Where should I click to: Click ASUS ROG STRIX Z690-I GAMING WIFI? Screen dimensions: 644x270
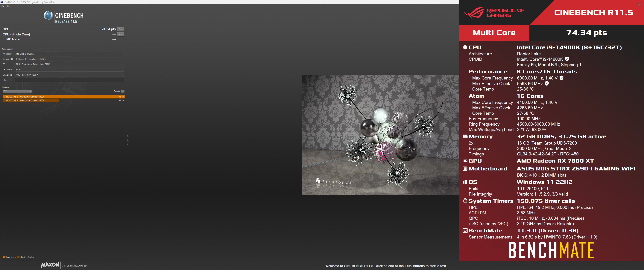(576, 169)
